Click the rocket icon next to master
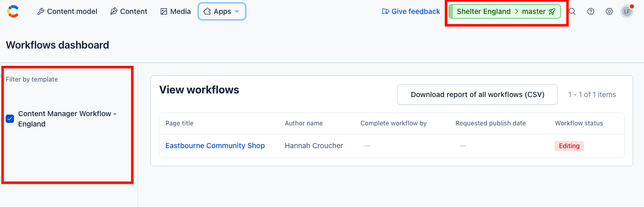The width and height of the screenshot is (644, 207). (552, 11)
